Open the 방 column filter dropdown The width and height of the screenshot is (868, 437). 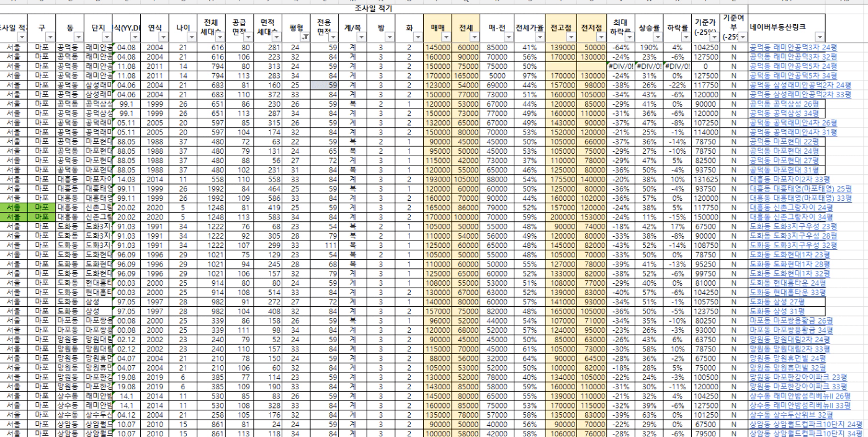coord(390,38)
